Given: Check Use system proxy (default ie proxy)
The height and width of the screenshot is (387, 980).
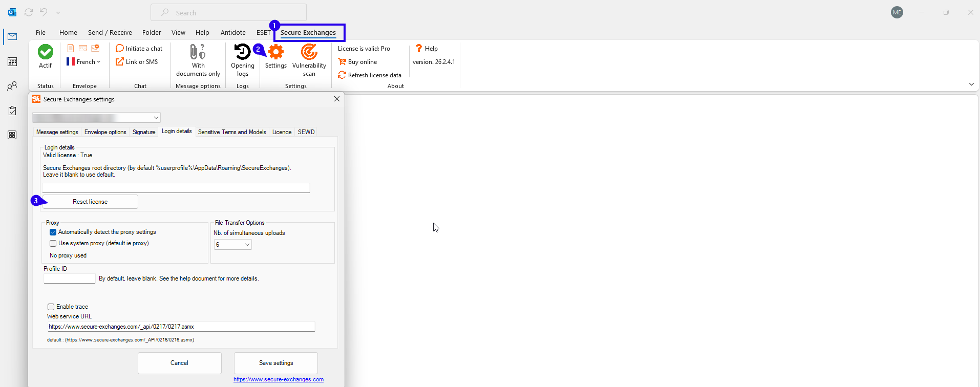Looking at the screenshot, I should [53, 243].
